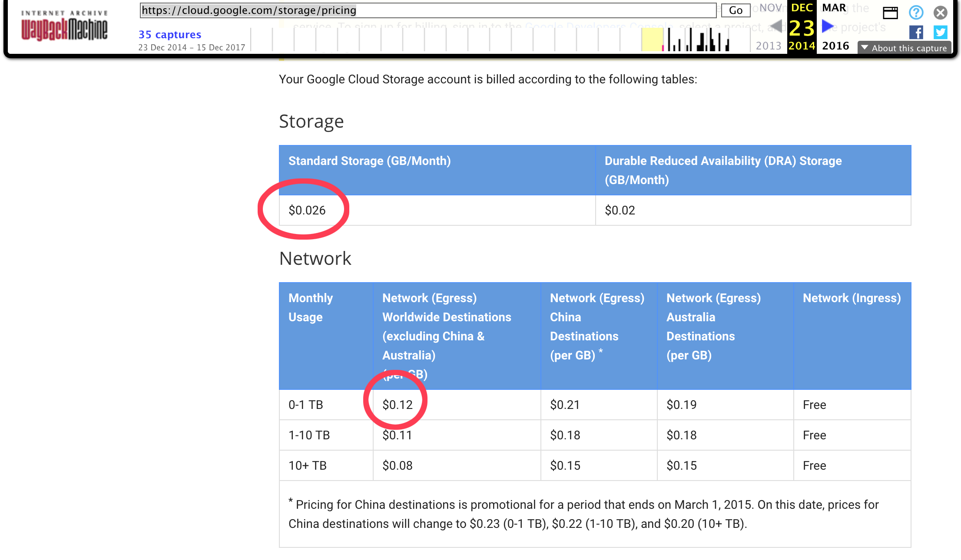The width and height of the screenshot is (961, 560).
Task: Go to previous capture with gray arrow
Action: click(x=776, y=27)
